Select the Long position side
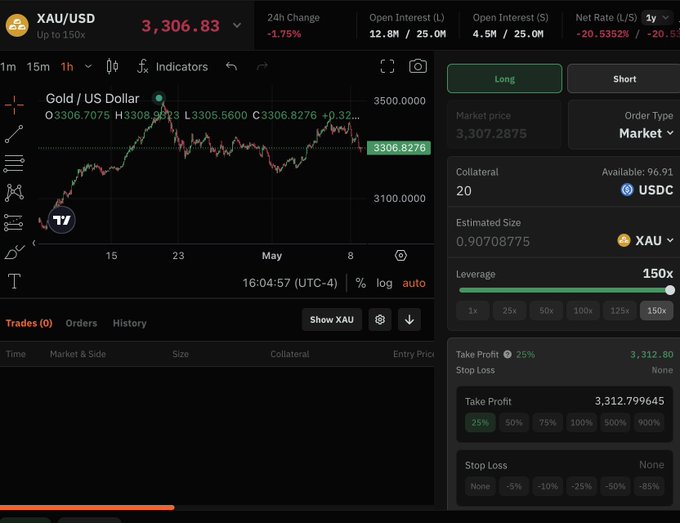Image resolution: width=680 pixels, height=523 pixels. tap(504, 78)
